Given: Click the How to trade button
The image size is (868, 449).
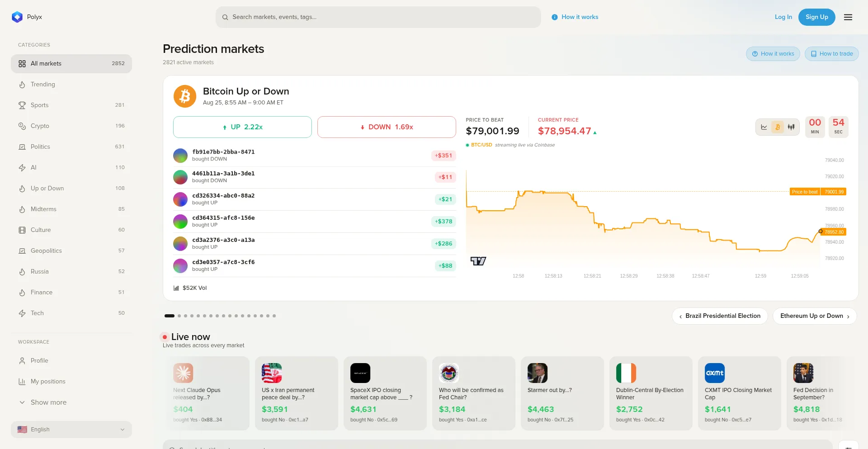Looking at the screenshot, I should click(832, 54).
